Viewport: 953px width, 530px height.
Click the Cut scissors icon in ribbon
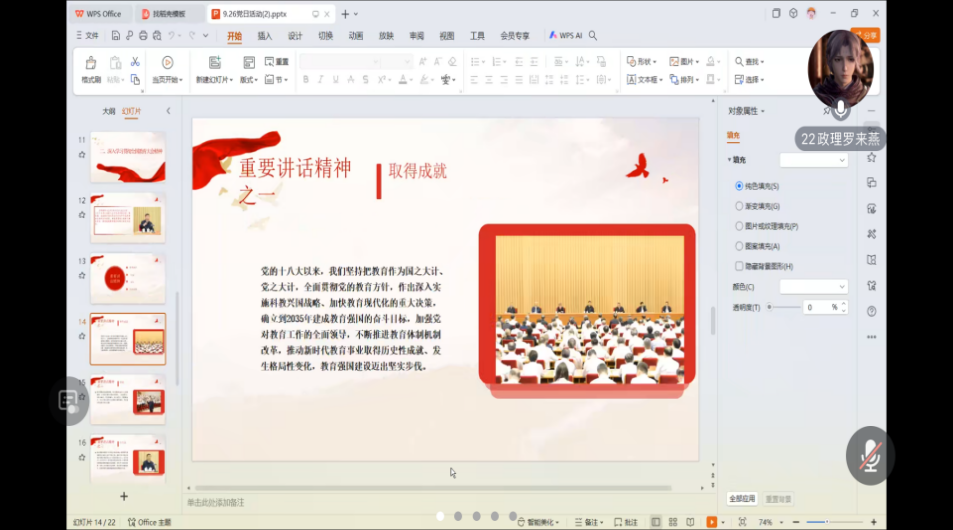(x=135, y=62)
